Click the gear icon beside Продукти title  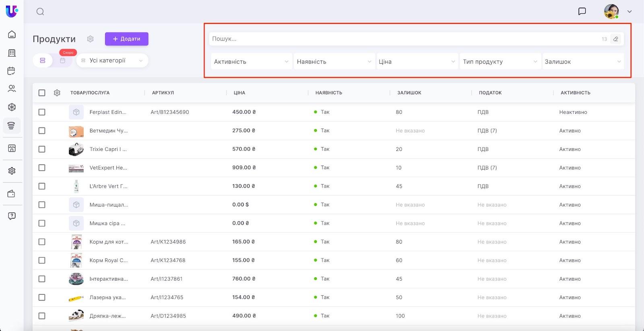click(x=90, y=39)
